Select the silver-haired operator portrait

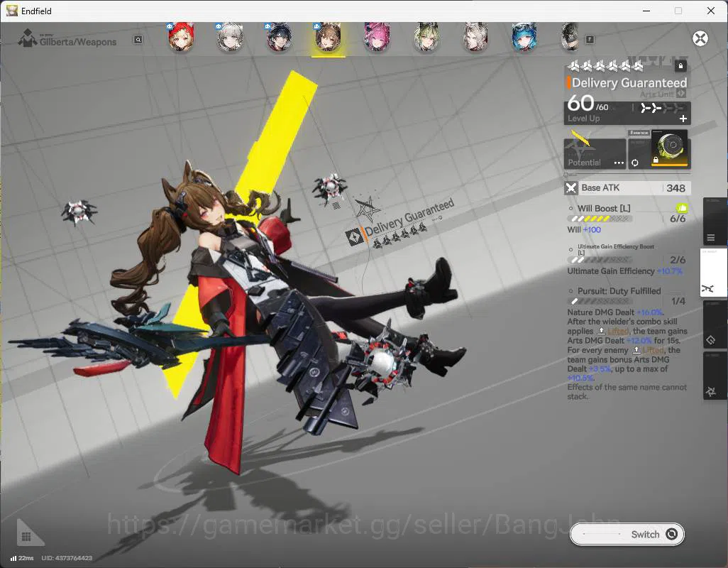[x=475, y=37]
